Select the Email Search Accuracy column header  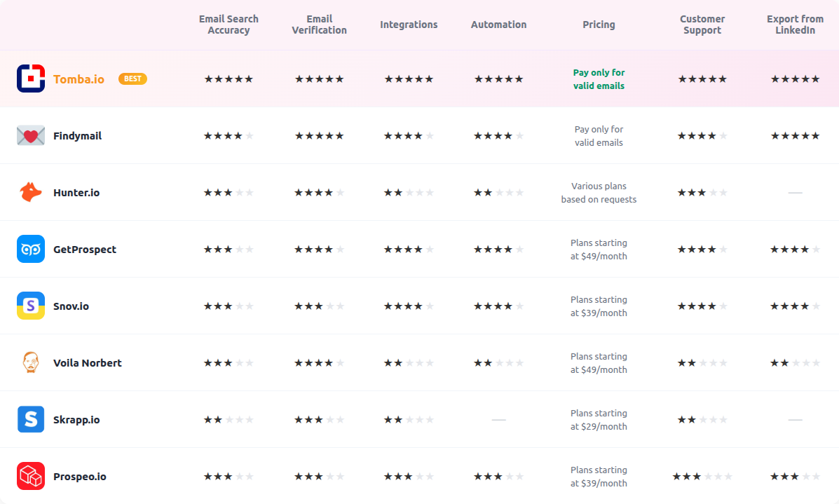(x=228, y=25)
